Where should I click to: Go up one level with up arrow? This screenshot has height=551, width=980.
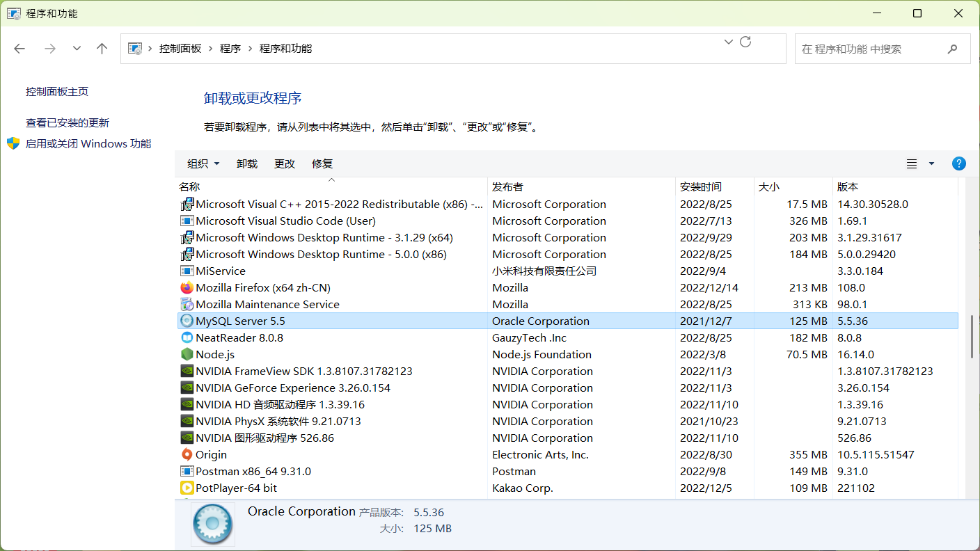(x=102, y=49)
